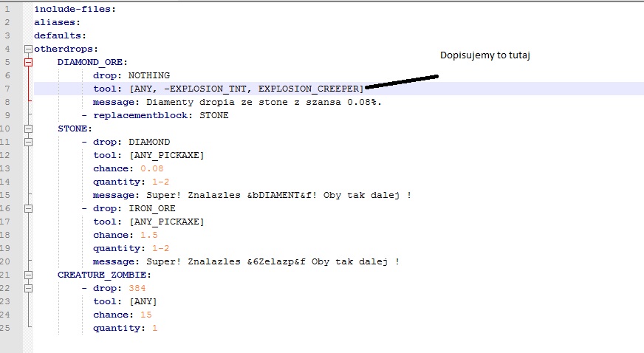Click [ANY_PICKAXE] under the DIAMOND drop
644x353 pixels.
[167, 155]
